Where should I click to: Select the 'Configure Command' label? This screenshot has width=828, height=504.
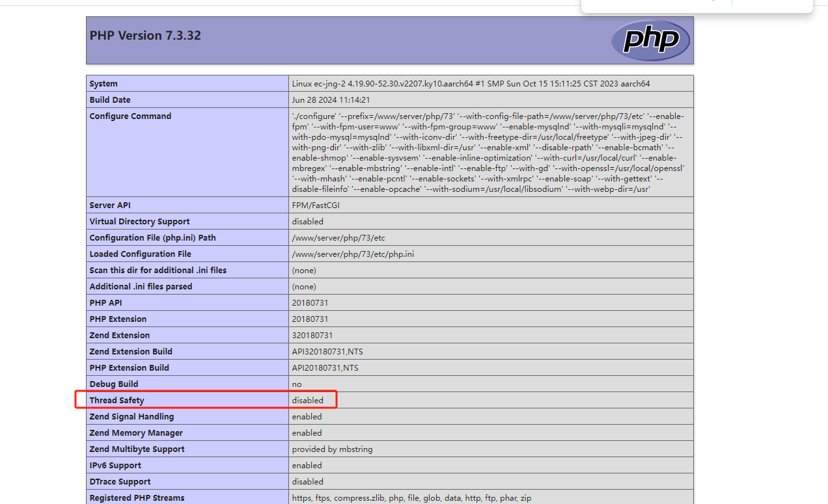tap(130, 116)
